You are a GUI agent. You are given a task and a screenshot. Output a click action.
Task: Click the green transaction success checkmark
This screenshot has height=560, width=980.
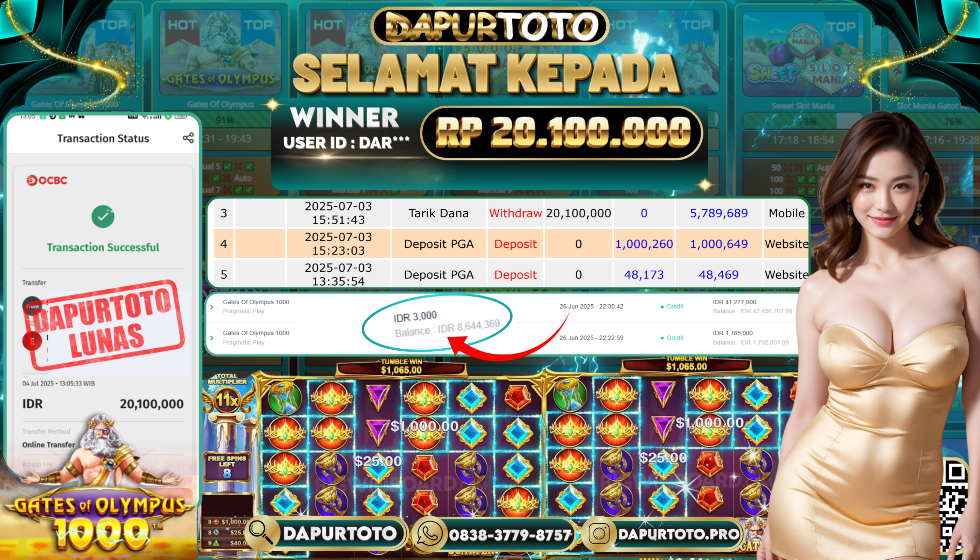pos(103,217)
